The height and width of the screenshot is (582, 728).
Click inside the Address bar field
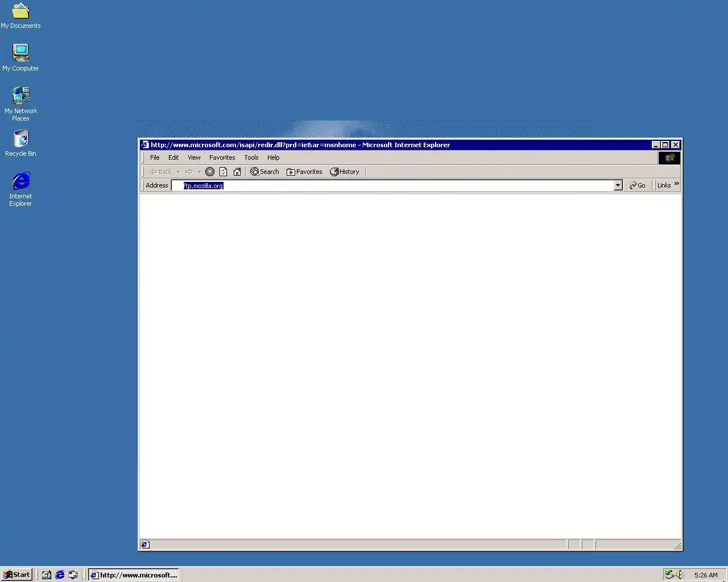[x=392, y=185]
